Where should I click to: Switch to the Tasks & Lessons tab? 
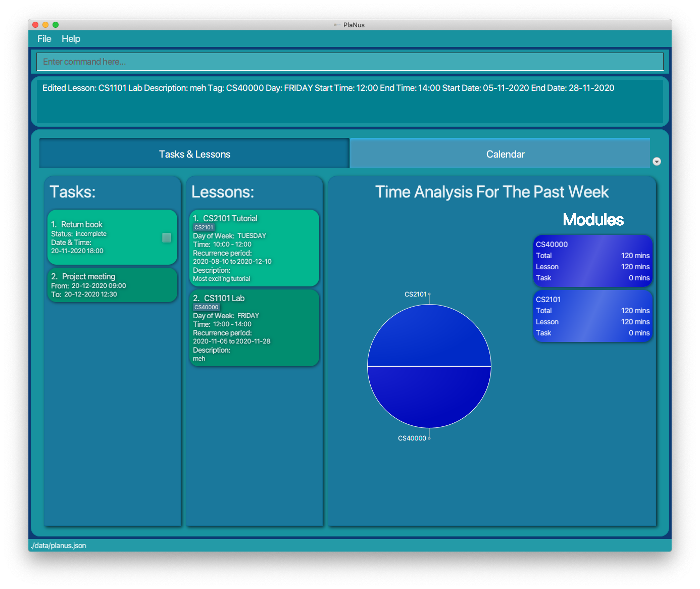194,154
